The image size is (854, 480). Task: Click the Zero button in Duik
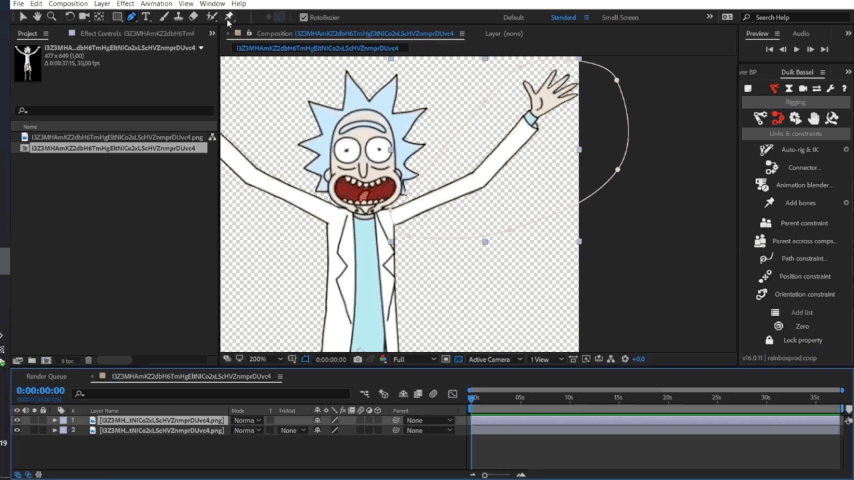tap(802, 326)
